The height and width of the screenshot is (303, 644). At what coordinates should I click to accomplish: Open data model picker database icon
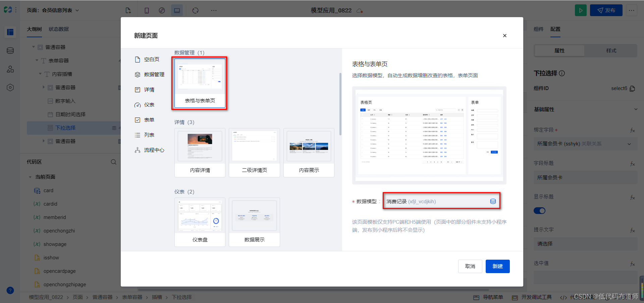pyautogui.click(x=493, y=201)
